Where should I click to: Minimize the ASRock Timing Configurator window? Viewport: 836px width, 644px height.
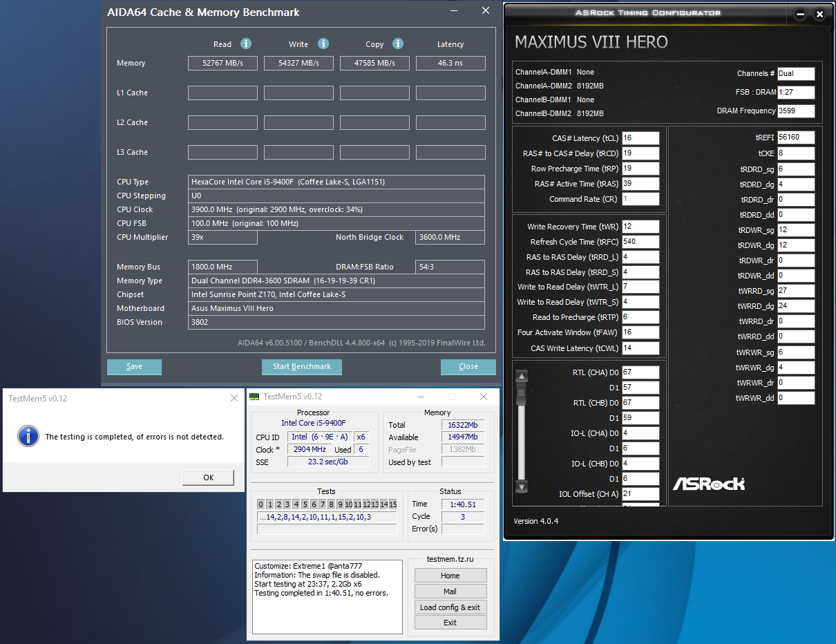(800, 14)
